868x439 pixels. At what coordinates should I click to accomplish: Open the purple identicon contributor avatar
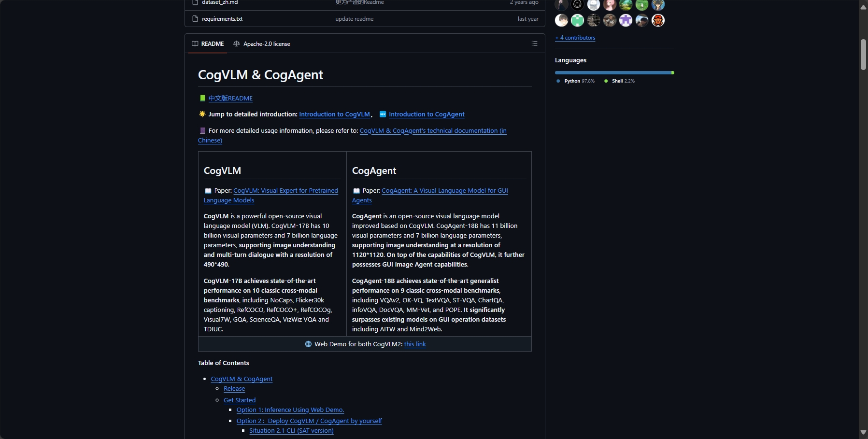pos(626,20)
